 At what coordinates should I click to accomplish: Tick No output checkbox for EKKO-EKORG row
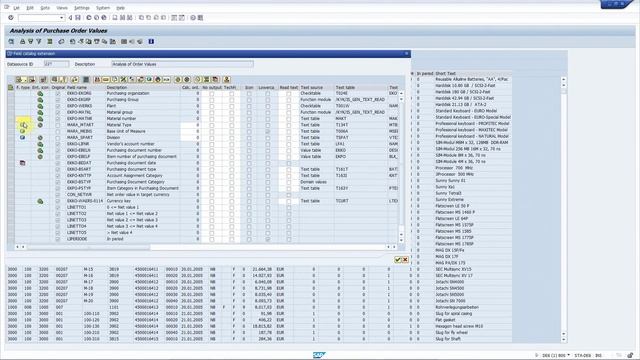pyautogui.click(x=211, y=93)
